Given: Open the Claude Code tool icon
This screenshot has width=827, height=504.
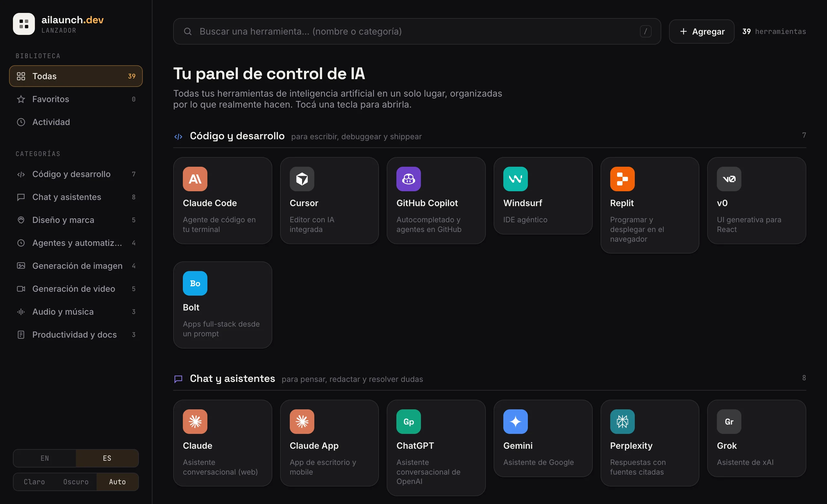Looking at the screenshot, I should click(x=195, y=179).
